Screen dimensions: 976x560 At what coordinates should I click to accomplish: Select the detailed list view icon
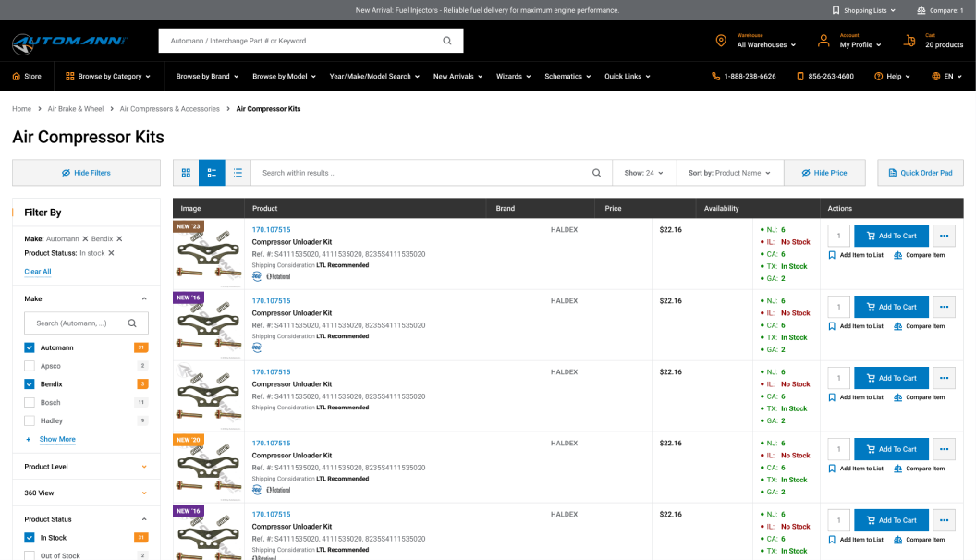212,173
